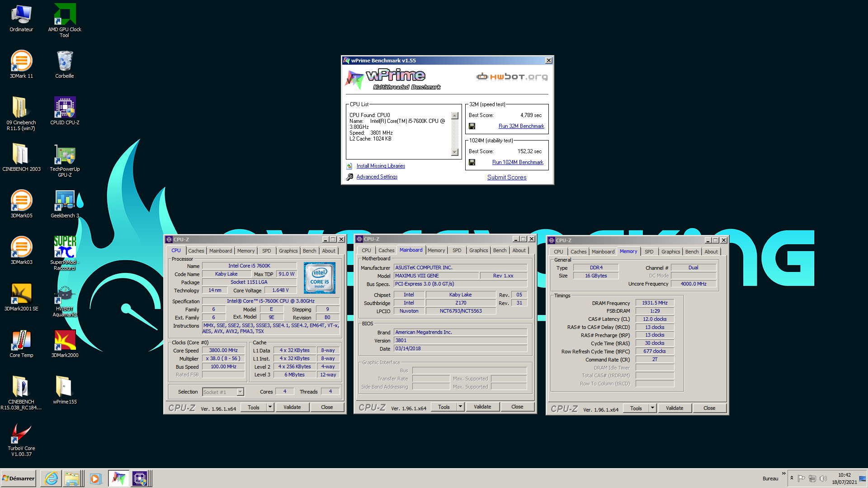Launch 3DMark2000 shortcut

tap(65, 344)
